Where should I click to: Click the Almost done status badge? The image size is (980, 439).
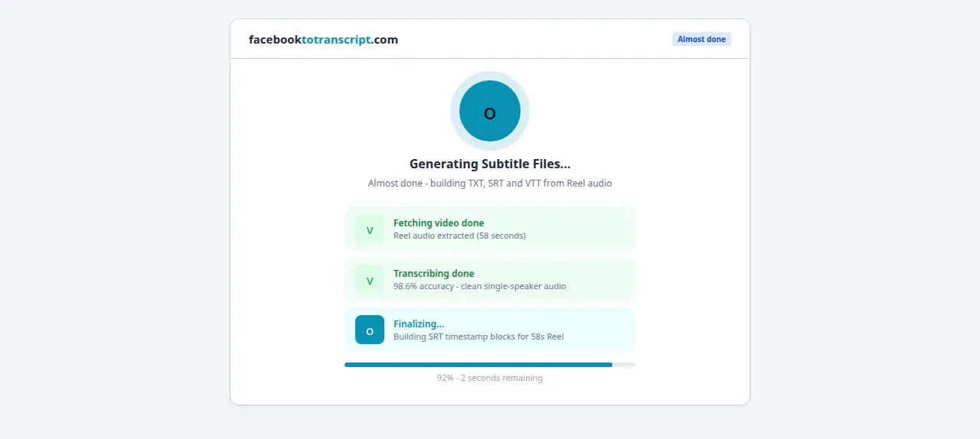tap(701, 39)
